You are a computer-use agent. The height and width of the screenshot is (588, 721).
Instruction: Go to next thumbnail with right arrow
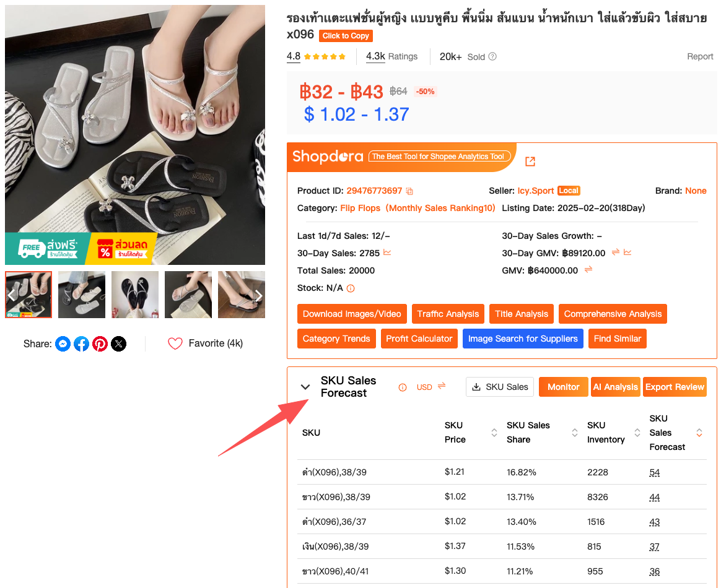[258, 295]
